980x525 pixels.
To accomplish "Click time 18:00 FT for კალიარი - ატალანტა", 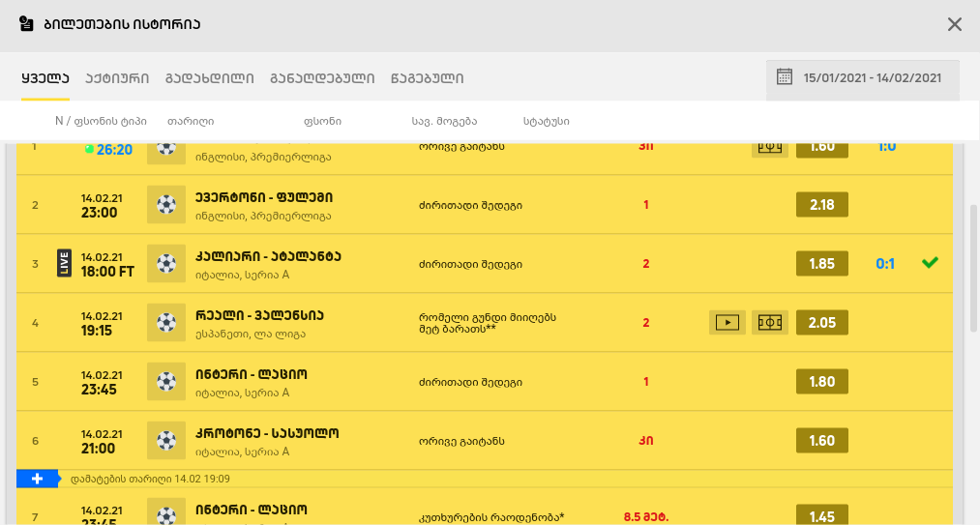I will [x=107, y=272].
